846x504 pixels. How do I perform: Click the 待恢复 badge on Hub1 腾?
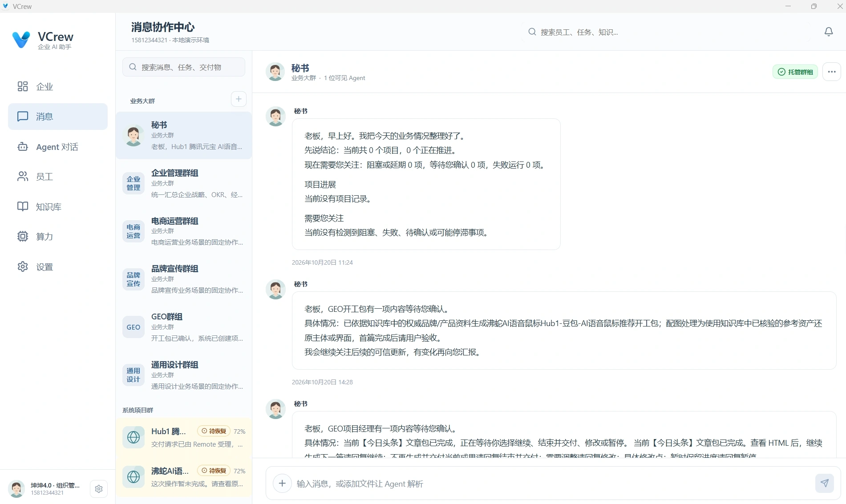click(214, 431)
